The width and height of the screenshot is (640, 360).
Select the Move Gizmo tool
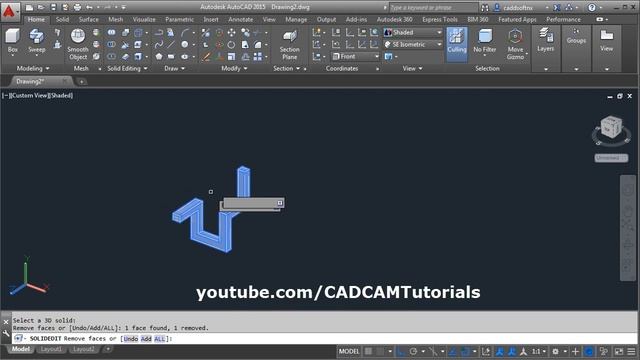[516, 44]
